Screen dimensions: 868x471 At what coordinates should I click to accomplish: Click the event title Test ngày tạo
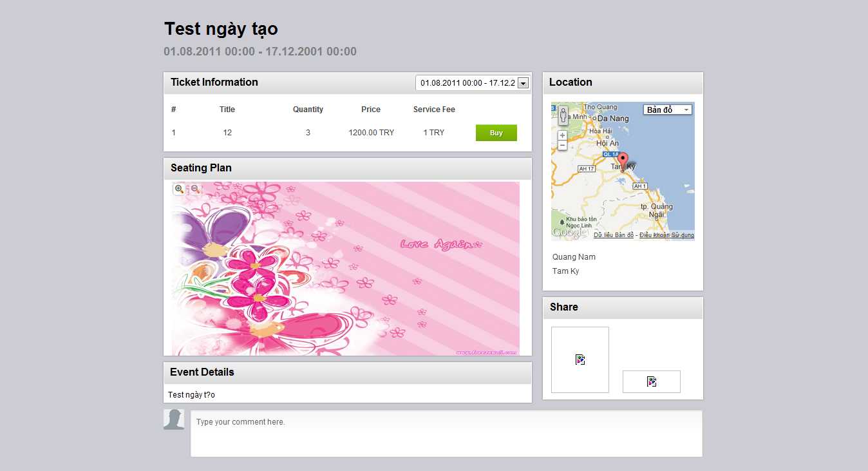click(221, 29)
